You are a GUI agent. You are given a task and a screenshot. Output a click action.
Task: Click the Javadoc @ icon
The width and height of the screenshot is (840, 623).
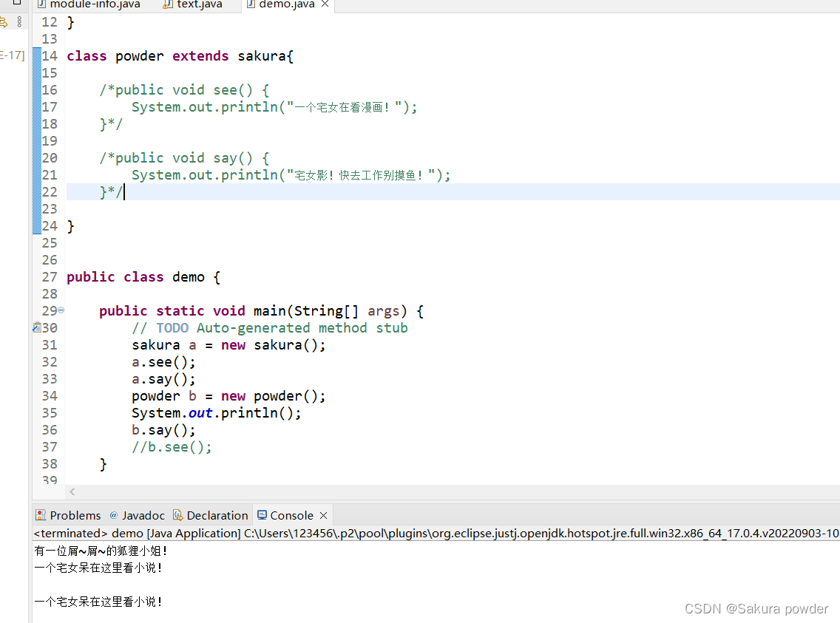[x=112, y=515]
